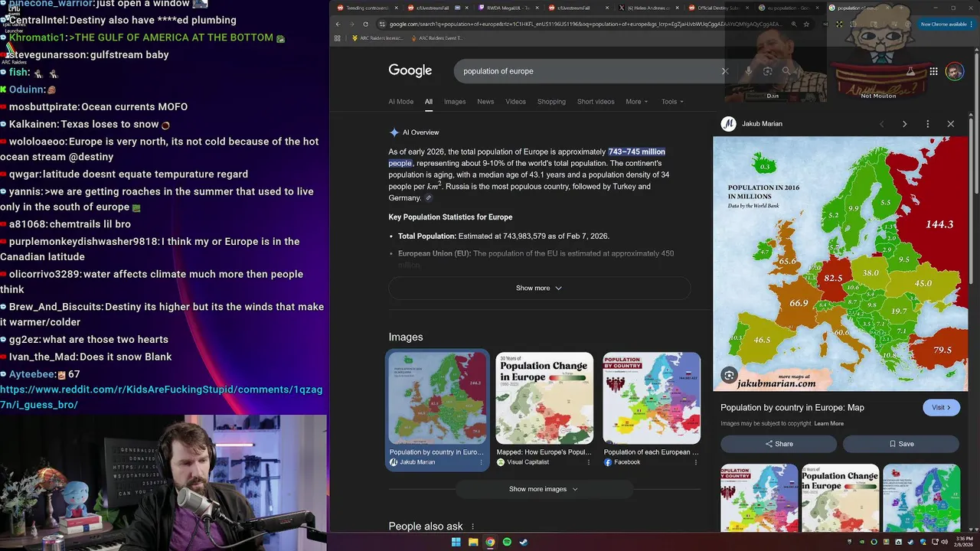Search inside image with Lens overlay button
980x551 pixels.
pyautogui.click(x=729, y=375)
